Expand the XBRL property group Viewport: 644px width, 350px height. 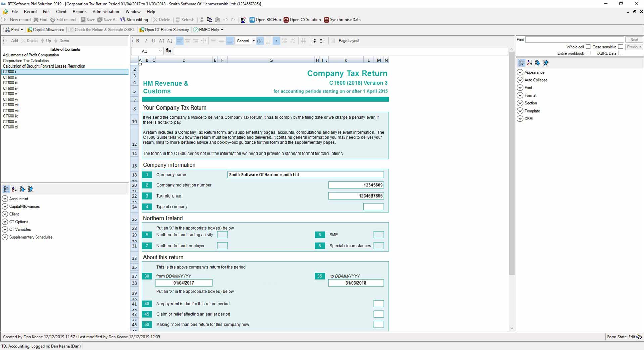520,119
